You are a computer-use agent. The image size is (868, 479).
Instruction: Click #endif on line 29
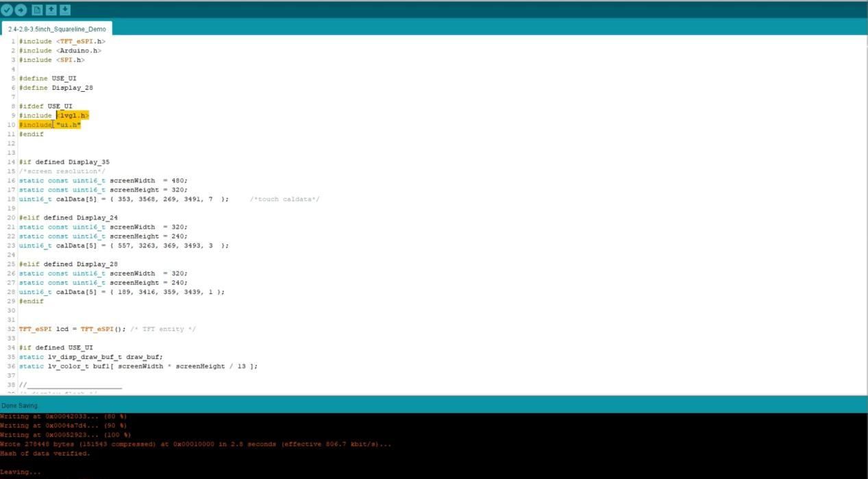(31, 301)
